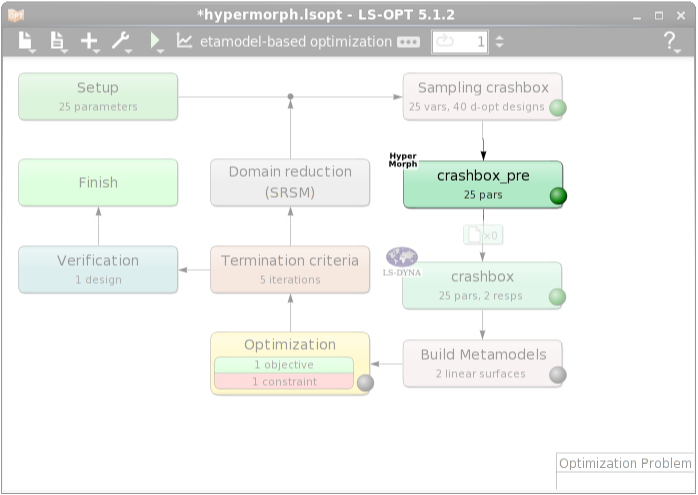Open task options ellipsis button
Image resolution: width=698 pixels, height=495 pixels.
click(408, 42)
